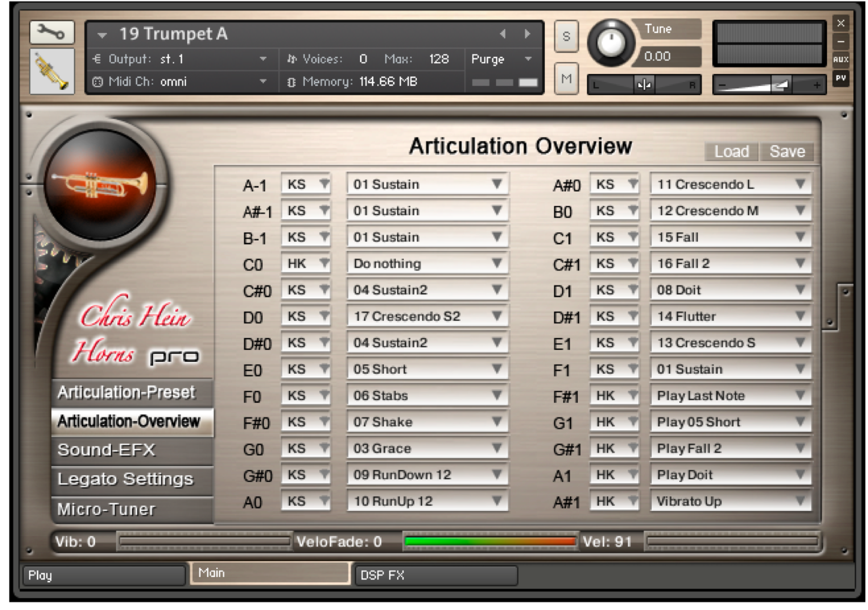Viewport: 868px width, 610px height.
Task: Click the wrench edit-mode icon
Action: [51, 33]
